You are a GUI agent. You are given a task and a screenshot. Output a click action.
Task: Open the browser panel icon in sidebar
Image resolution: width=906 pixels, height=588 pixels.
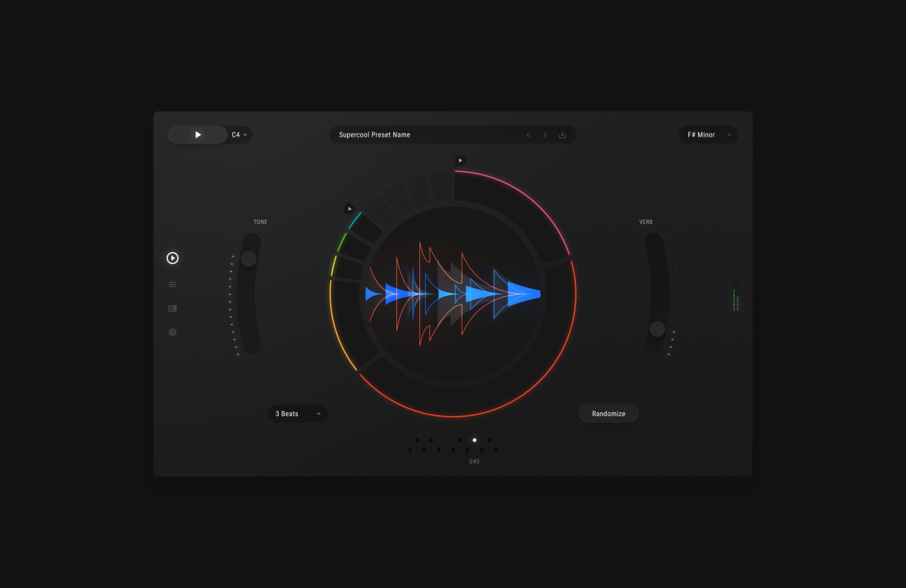172,309
